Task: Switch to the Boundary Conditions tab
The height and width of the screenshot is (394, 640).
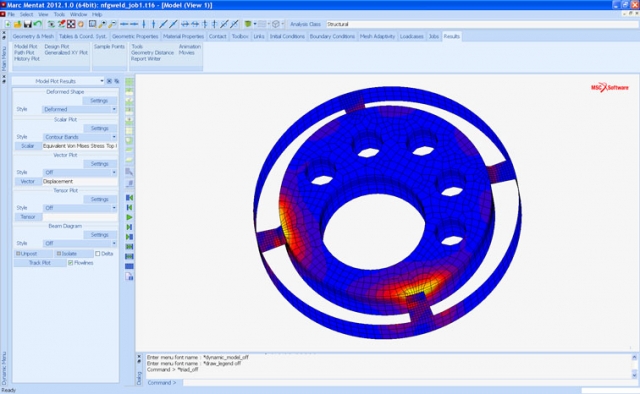Action: 332,36
